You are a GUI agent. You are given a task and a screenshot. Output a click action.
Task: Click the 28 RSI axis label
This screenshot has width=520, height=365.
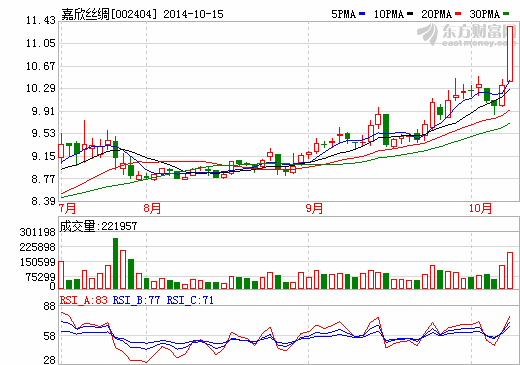(49, 360)
